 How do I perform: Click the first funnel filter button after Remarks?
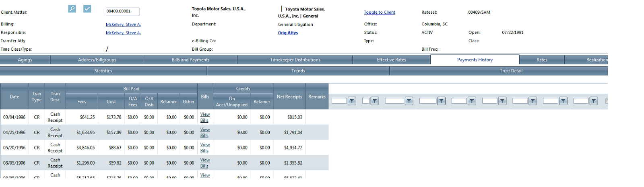(x=352, y=101)
